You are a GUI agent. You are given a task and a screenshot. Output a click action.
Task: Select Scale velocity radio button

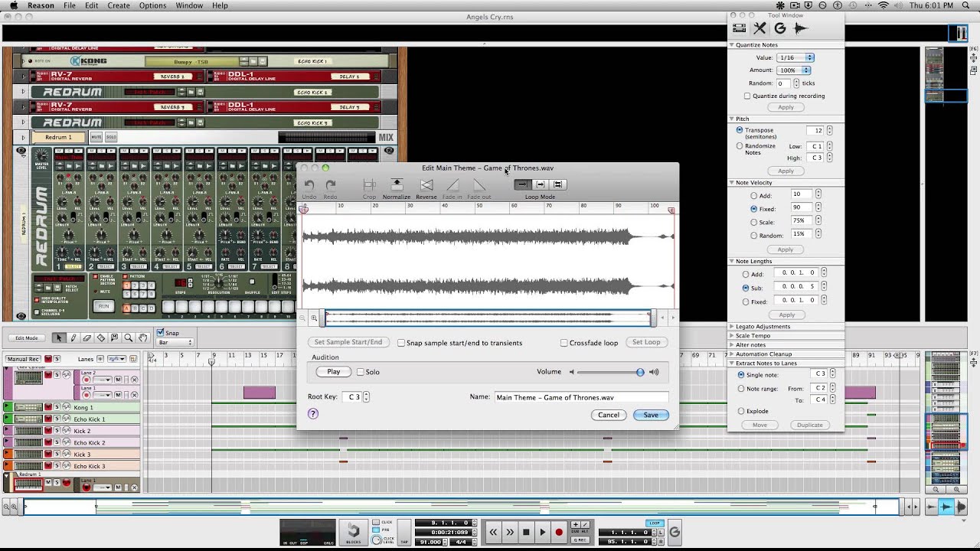754,222
